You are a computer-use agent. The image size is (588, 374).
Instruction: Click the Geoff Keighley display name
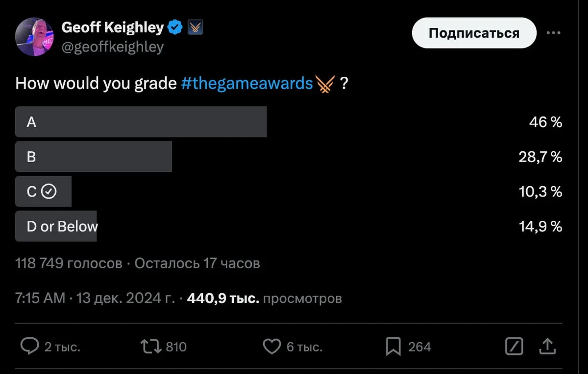112,28
